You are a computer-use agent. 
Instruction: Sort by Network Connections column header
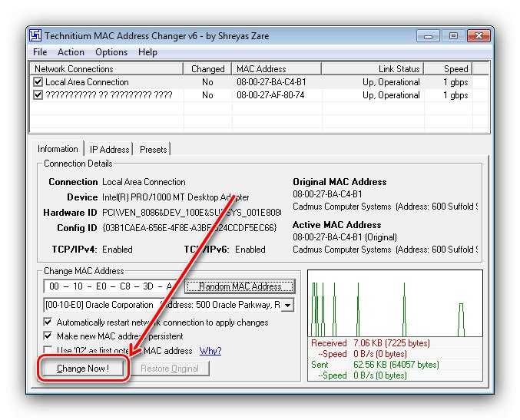coord(107,68)
